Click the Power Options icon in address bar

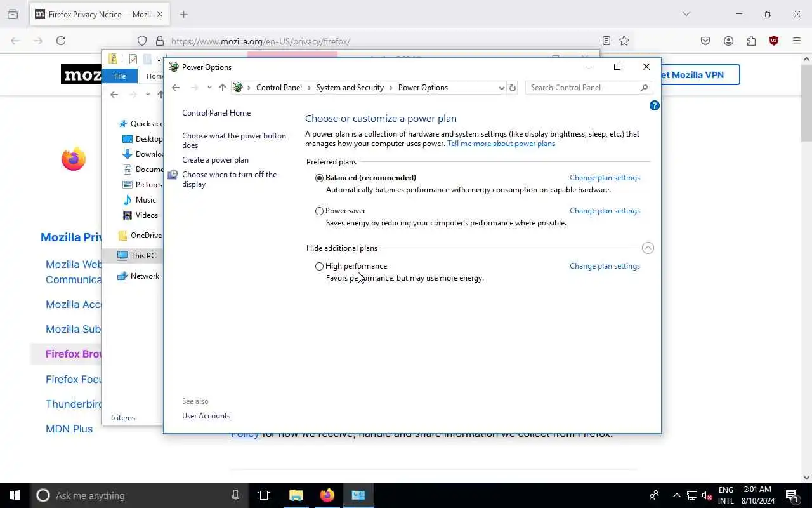238,88
